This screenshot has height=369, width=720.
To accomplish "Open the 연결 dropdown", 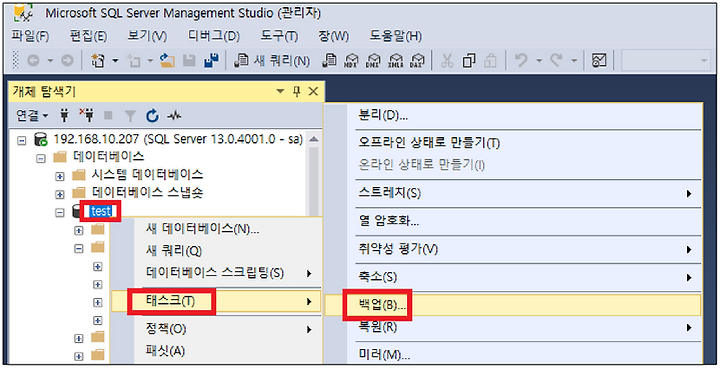I will 32,116.
